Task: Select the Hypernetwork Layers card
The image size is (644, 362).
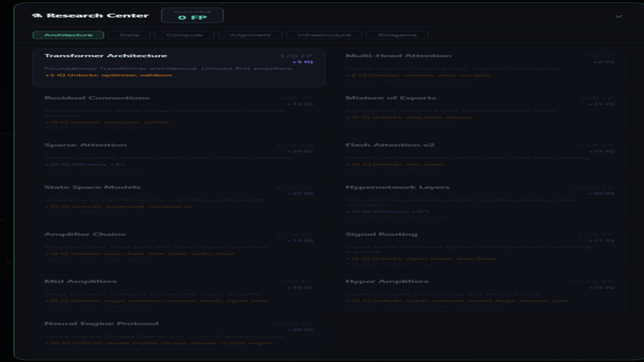Action: coord(479,201)
